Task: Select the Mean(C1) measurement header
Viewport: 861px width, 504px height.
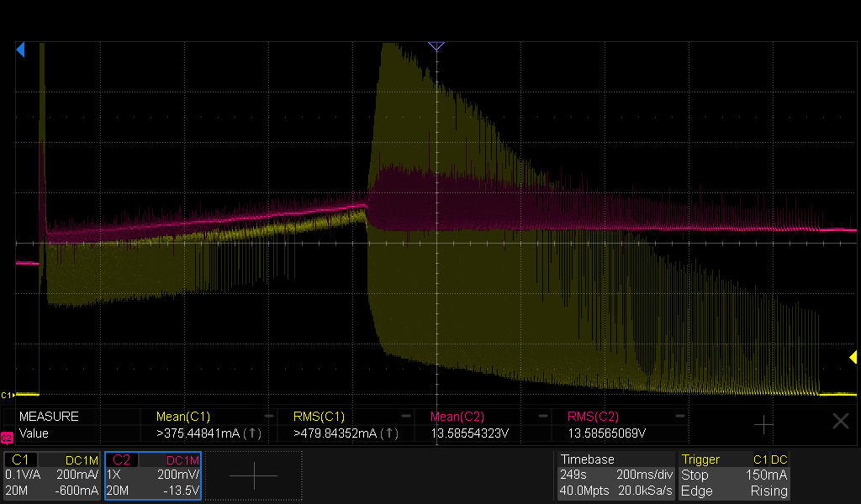Action: tap(182, 417)
